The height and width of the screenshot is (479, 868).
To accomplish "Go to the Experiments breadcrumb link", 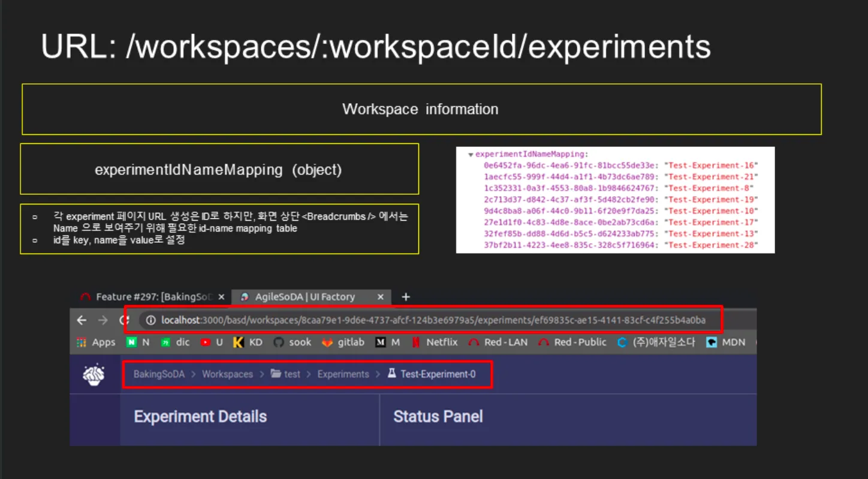I will click(x=343, y=374).
